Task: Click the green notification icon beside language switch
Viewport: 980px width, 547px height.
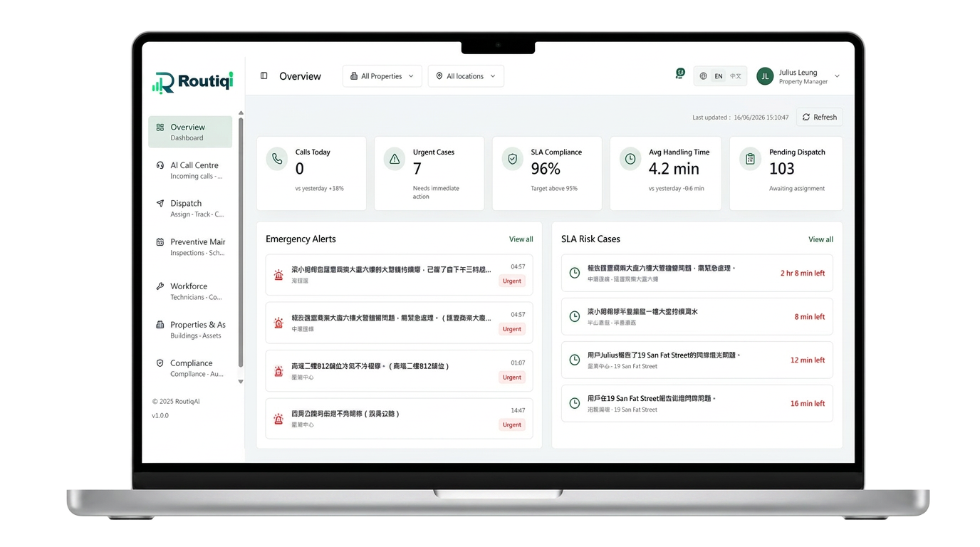Action: click(x=680, y=73)
